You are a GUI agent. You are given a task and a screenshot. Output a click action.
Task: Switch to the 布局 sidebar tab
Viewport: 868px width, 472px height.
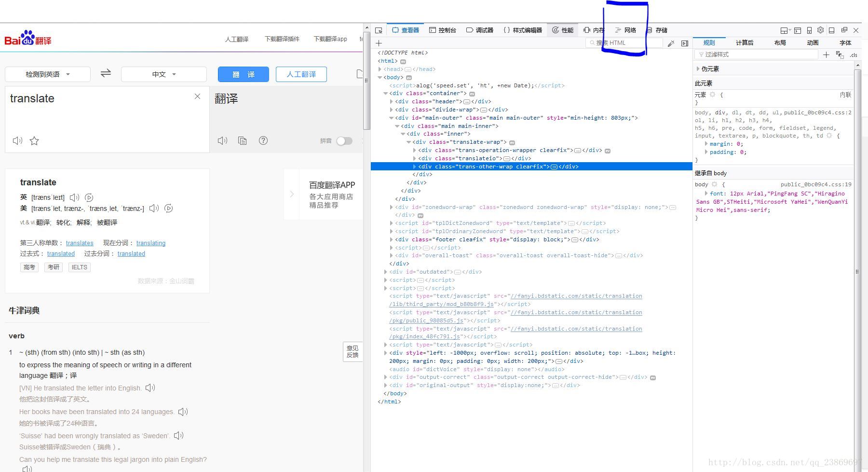tap(780, 43)
